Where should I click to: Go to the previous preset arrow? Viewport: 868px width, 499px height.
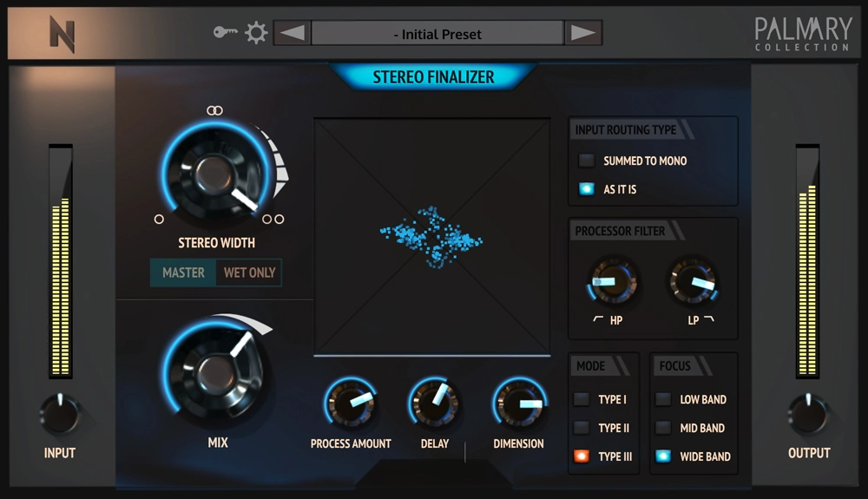coord(293,34)
